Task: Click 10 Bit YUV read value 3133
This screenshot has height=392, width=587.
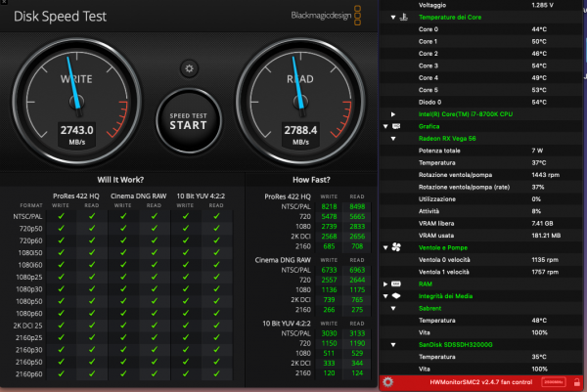Action: [x=357, y=333]
